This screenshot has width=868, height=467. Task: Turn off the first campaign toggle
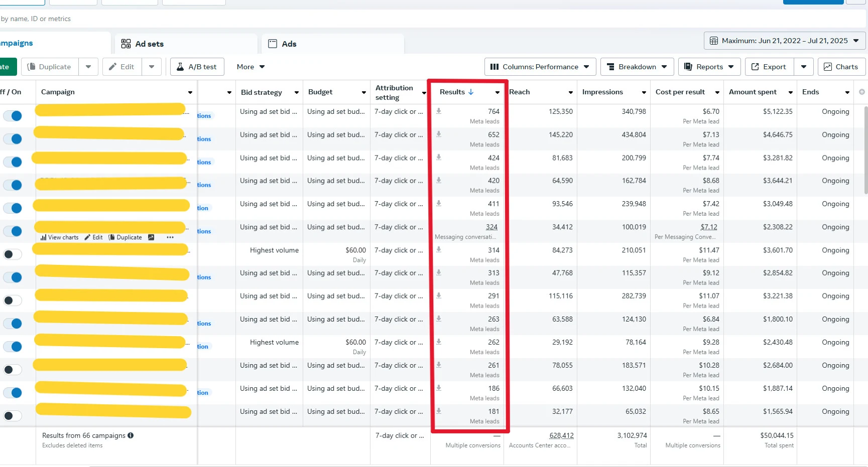13,116
